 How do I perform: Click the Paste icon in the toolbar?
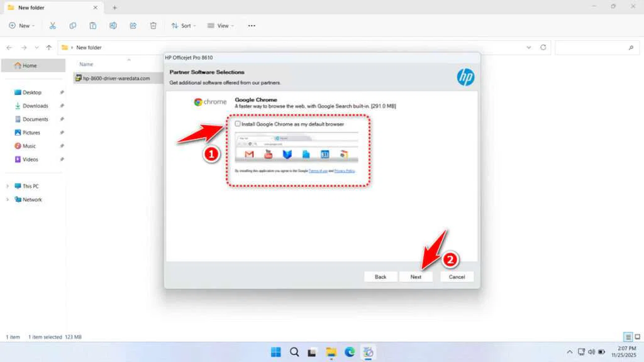pos(93,26)
